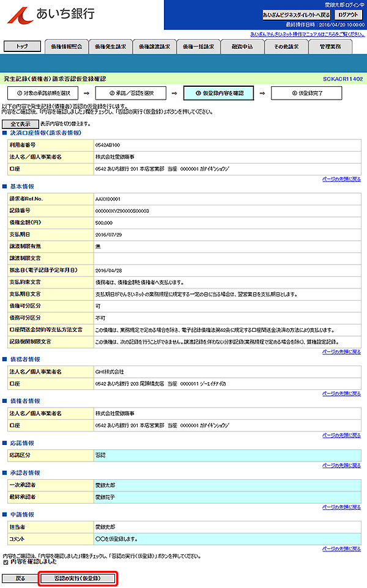Click 債務可分区分 value 不可

coord(100,318)
